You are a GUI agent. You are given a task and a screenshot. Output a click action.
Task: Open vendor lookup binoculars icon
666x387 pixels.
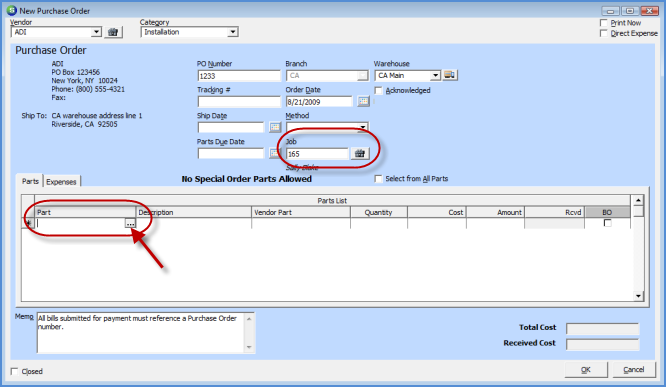tap(113, 32)
